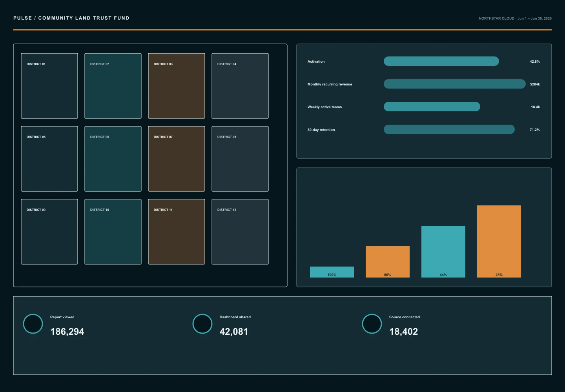
Task: Click the Weekly active teams label
Action: point(324,107)
